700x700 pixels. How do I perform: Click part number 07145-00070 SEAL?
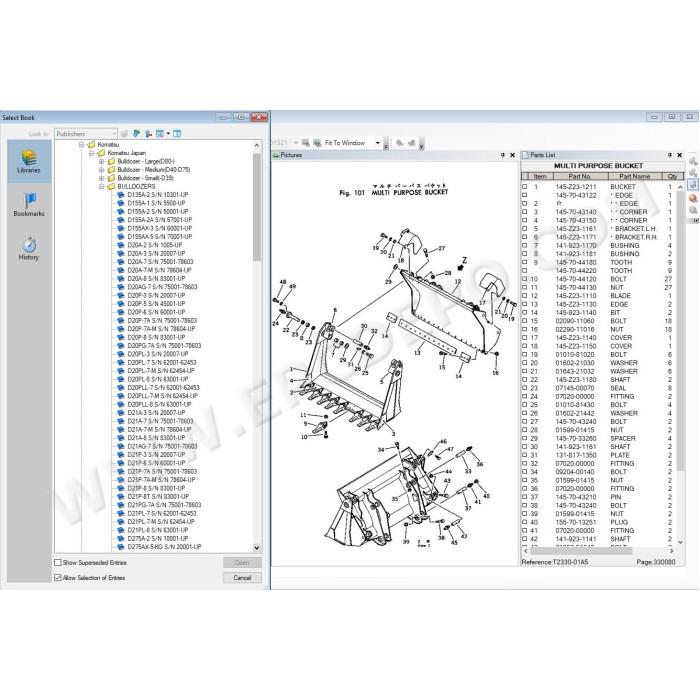coord(575,388)
